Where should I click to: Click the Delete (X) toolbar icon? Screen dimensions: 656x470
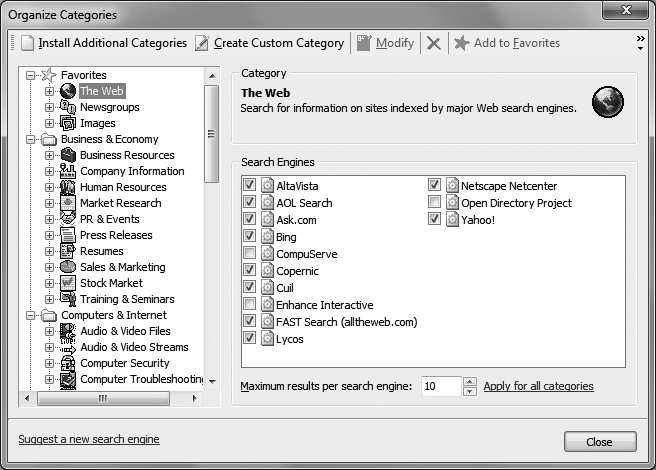tap(433, 43)
